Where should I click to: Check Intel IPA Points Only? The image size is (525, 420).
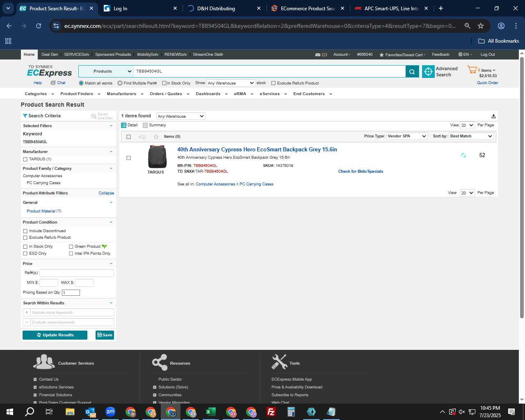pyautogui.click(x=71, y=254)
